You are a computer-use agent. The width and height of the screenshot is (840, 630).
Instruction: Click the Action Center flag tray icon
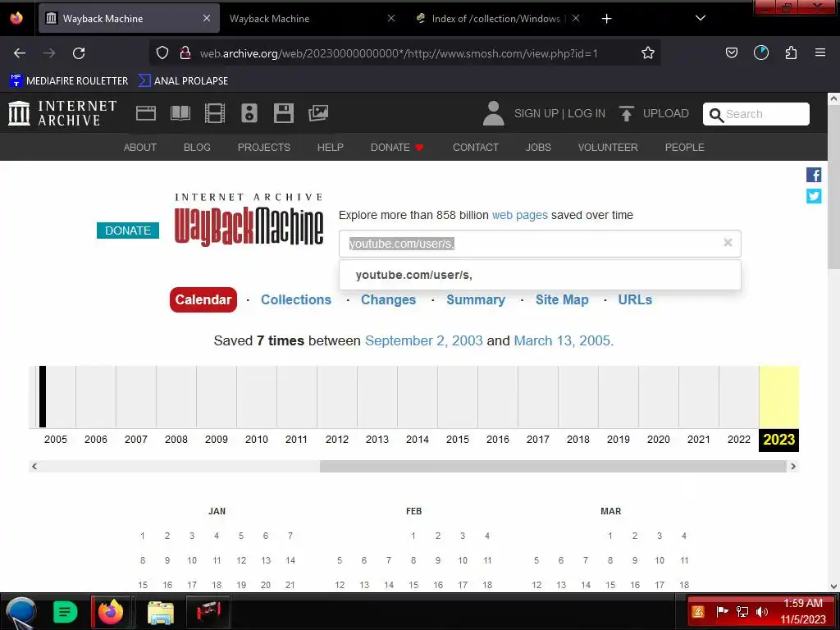pyautogui.click(x=722, y=612)
